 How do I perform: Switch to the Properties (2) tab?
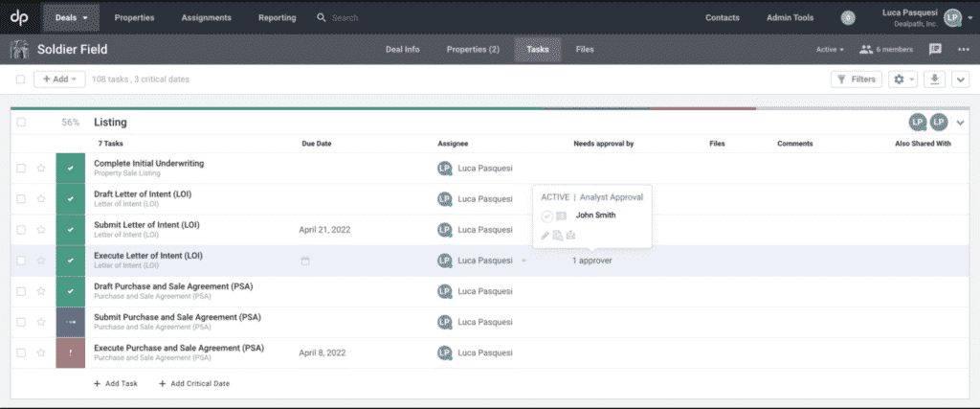pos(473,50)
